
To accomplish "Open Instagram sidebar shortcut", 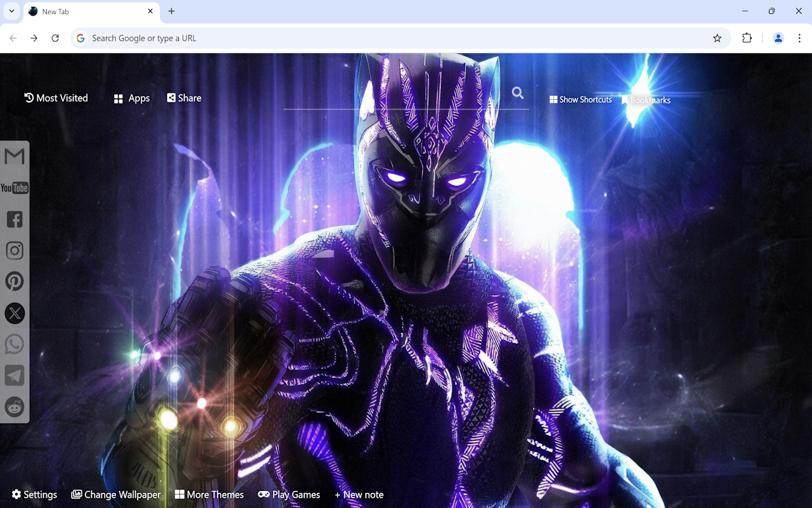I will click(15, 250).
